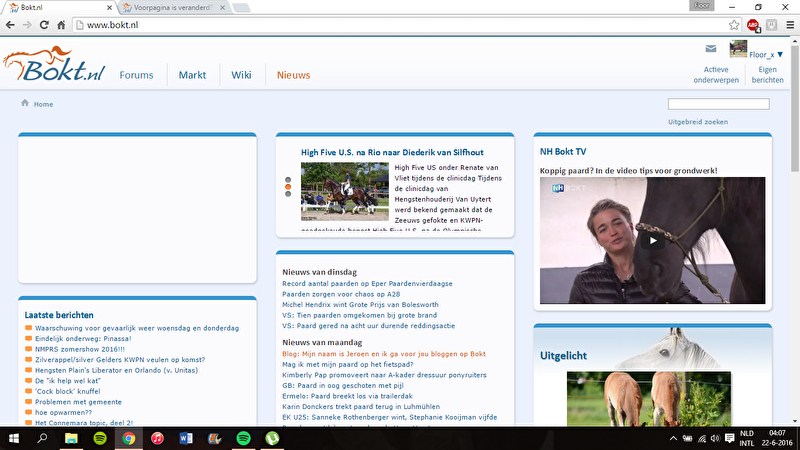800x450 pixels.
Task: Open 'Kimberly Pap promoveert naar A-kader' article
Action: pos(384,375)
